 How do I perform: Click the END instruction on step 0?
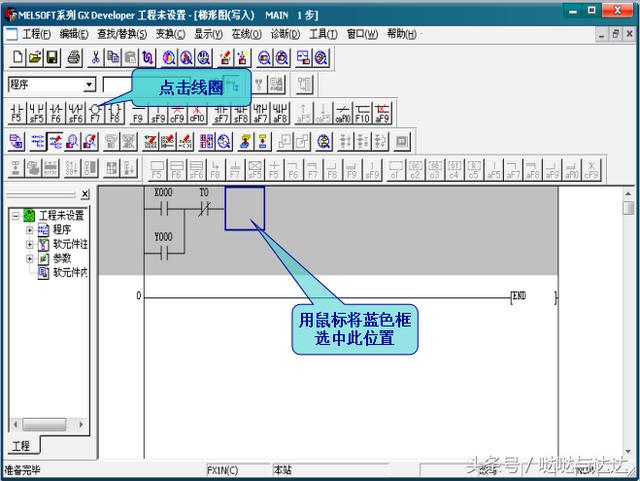[519, 296]
